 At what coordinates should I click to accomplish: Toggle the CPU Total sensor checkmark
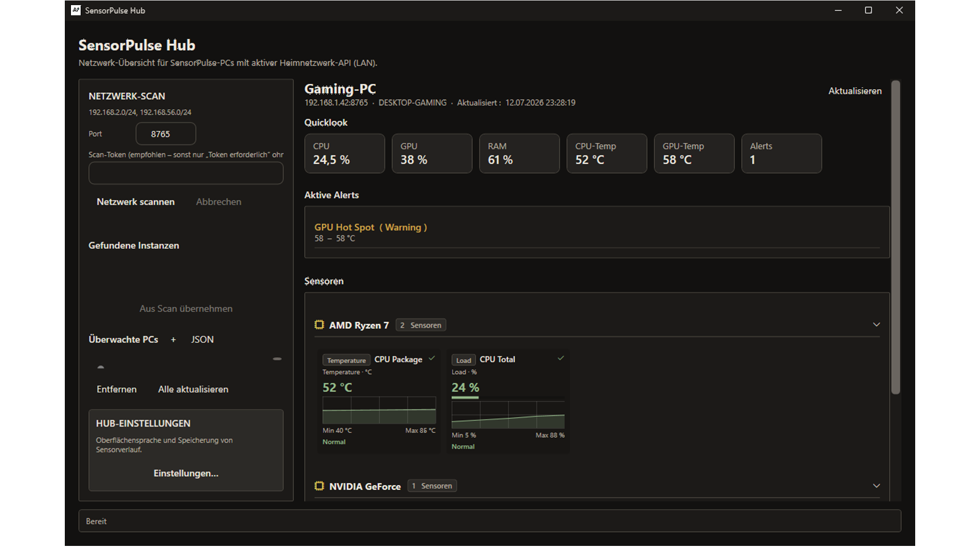(560, 359)
